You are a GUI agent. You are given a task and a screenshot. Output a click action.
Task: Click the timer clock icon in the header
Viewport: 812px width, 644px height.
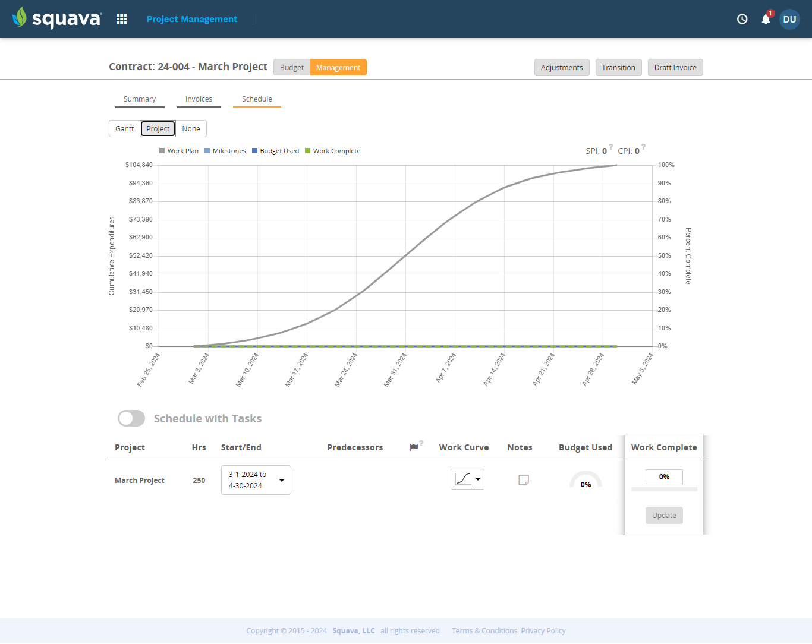tap(742, 19)
